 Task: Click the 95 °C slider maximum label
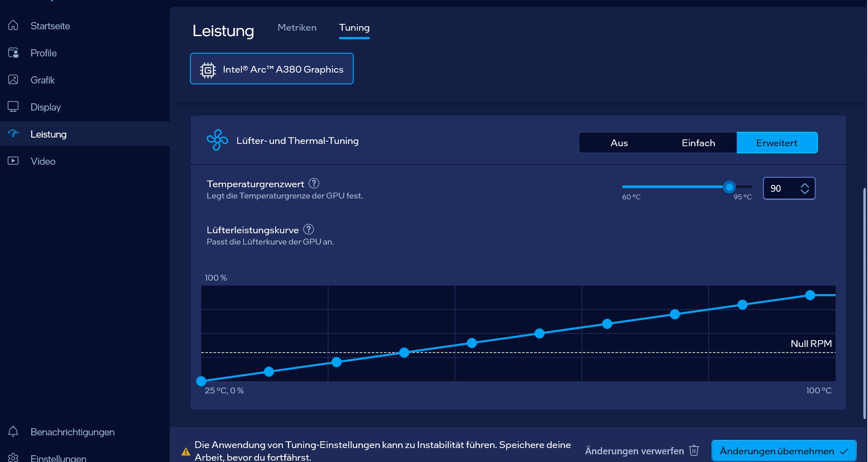[x=742, y=197]
